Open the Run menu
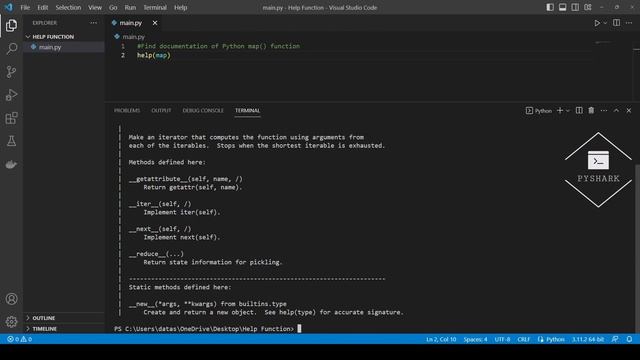 (x=130, y=7)
